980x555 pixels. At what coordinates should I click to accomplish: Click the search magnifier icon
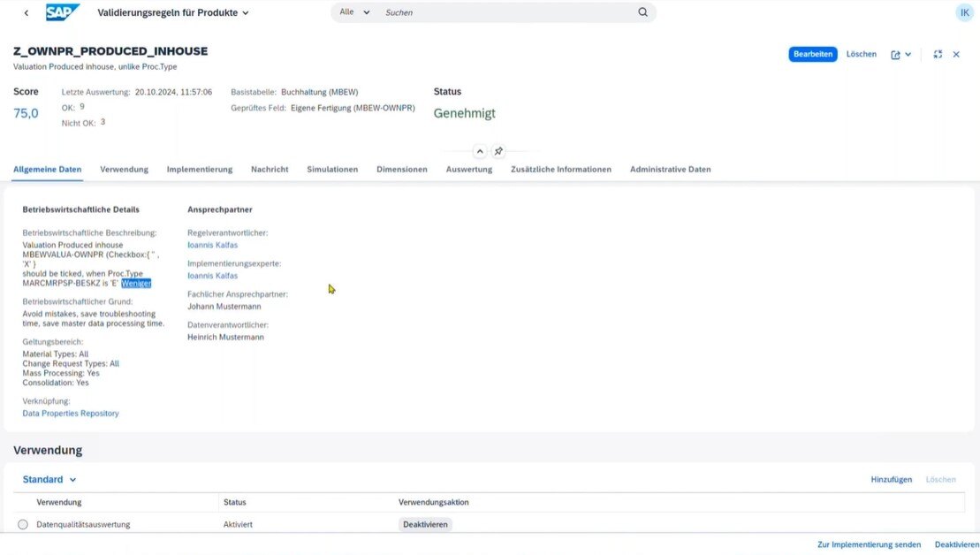(x=642, y=12)
